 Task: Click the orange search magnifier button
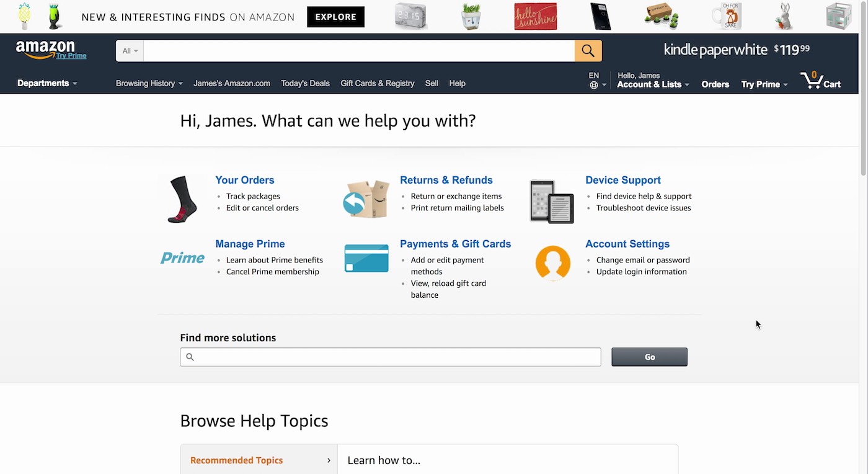tap(588, 51)
